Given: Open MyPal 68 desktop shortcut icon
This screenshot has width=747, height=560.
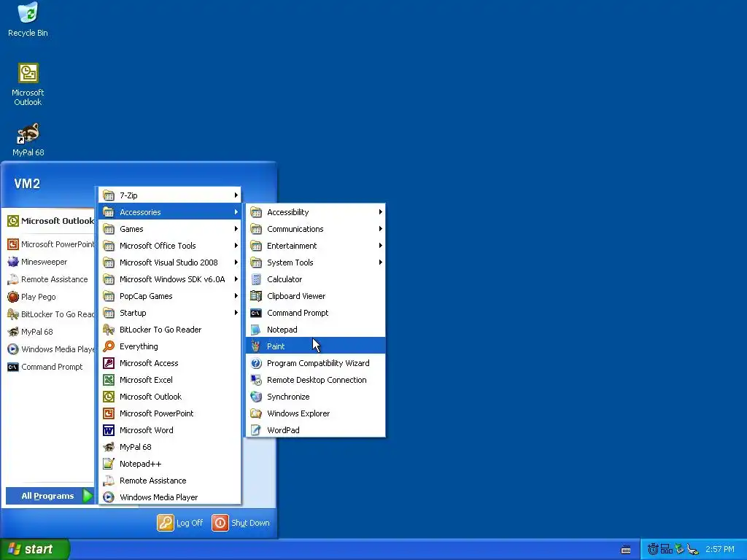Looking at the screenshot, I should [28, 133].
